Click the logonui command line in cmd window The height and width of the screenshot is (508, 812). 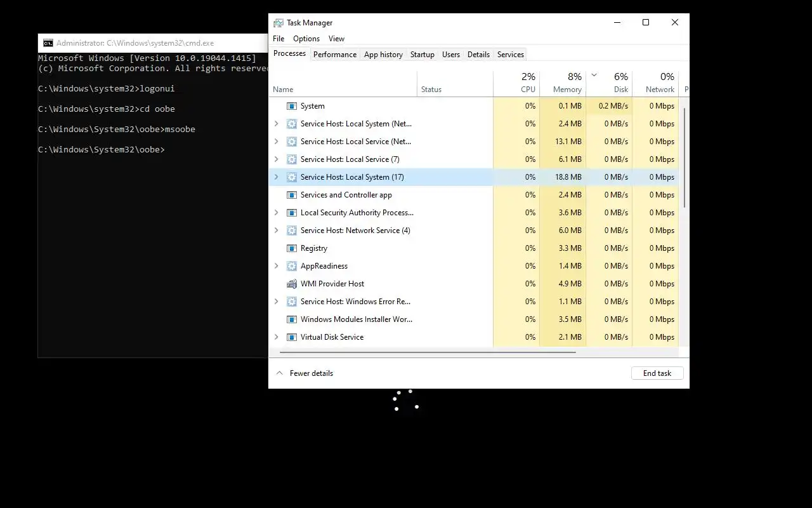click(106, 89)
